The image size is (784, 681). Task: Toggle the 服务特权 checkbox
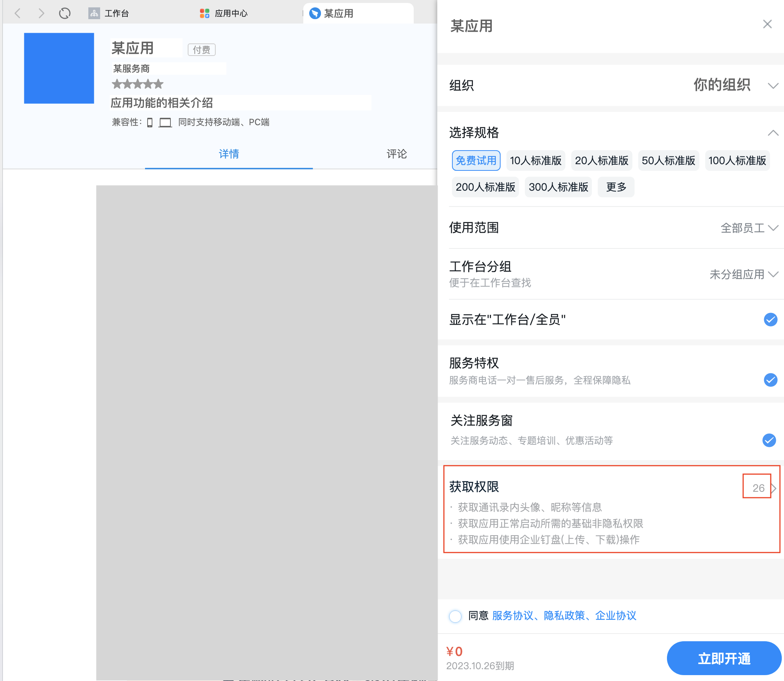(x=770, y=380)
